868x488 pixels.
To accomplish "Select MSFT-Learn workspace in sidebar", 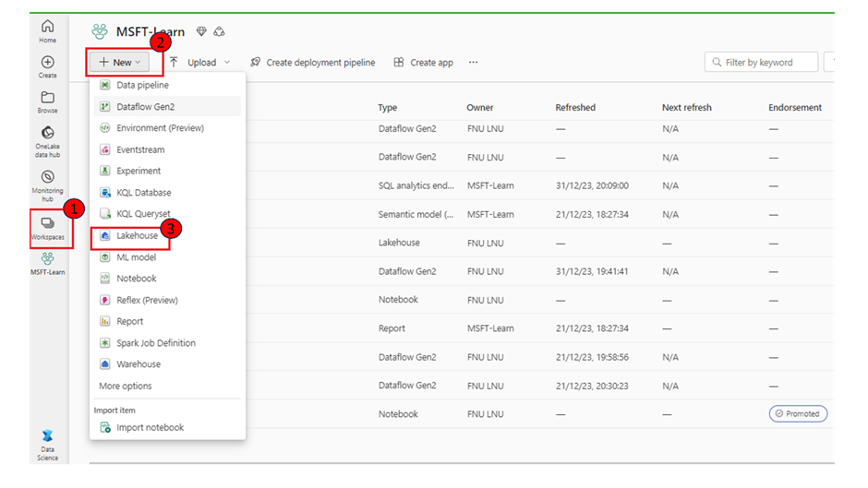I will pyautogui.click(x=48, y=263).
